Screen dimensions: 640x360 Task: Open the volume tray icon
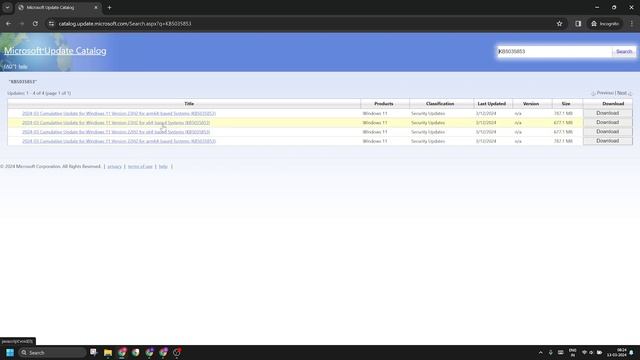click(x=591, y=352)
